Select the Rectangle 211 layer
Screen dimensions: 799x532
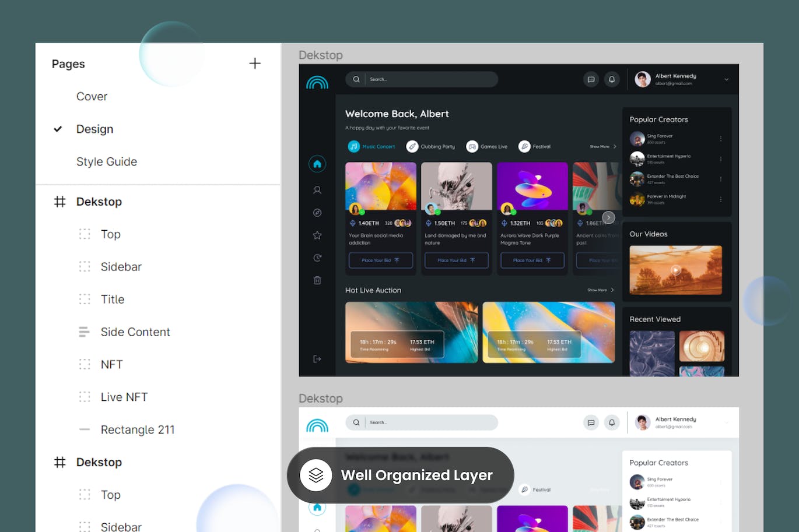(137, 430)
